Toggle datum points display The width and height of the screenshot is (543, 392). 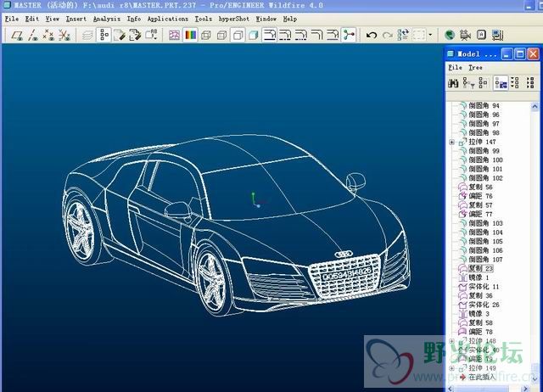point(49,35)
